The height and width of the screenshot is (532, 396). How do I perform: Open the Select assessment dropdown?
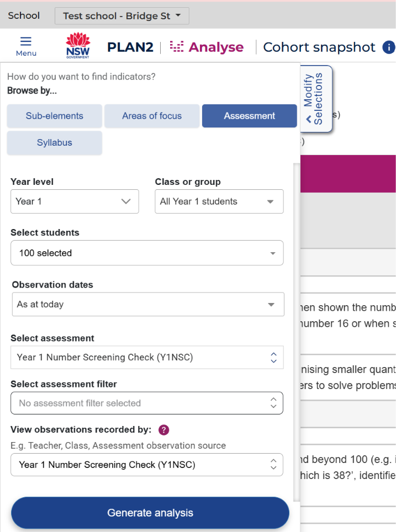click(147, 357)
